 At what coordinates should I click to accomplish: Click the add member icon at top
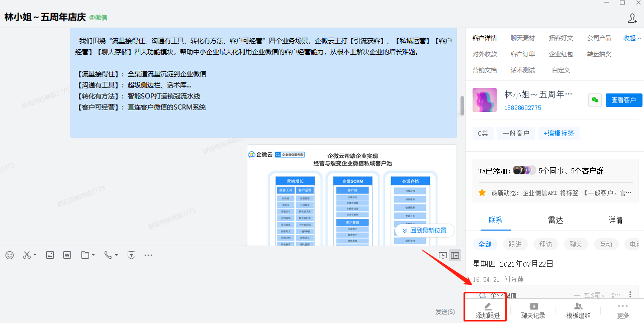[x=632, y=18]
